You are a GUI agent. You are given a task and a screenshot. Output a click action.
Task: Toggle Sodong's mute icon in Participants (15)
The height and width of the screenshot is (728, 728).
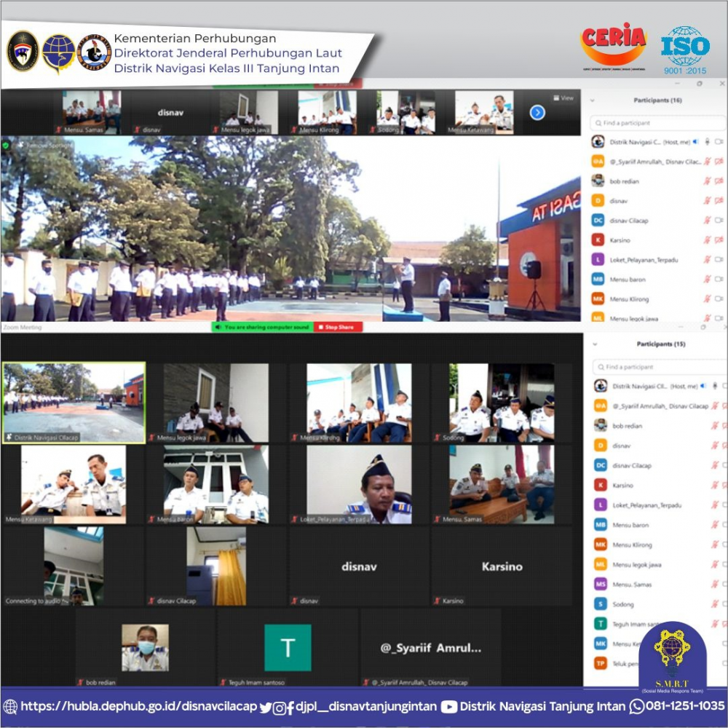pyautogui.click(x=715, y=604)
